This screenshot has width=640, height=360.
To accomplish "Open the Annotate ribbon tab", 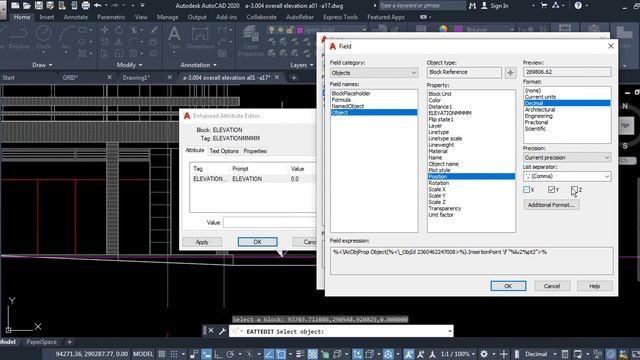I will click(x=76, y=17).
